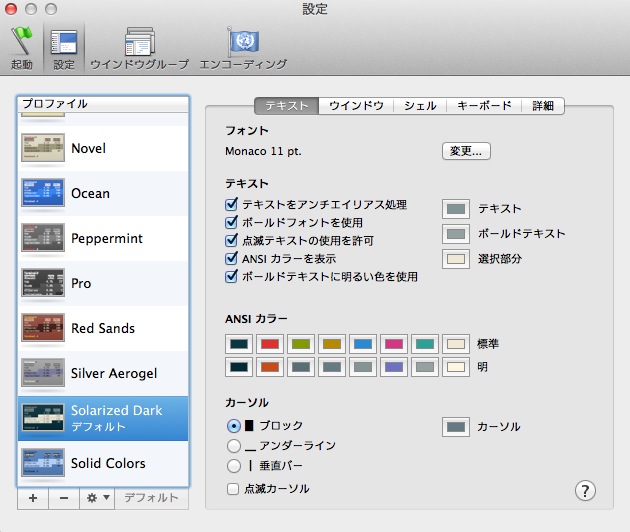Open the ウインドウグループ toolbar pane
The image size is (630, 532).
tap(139, 47)
